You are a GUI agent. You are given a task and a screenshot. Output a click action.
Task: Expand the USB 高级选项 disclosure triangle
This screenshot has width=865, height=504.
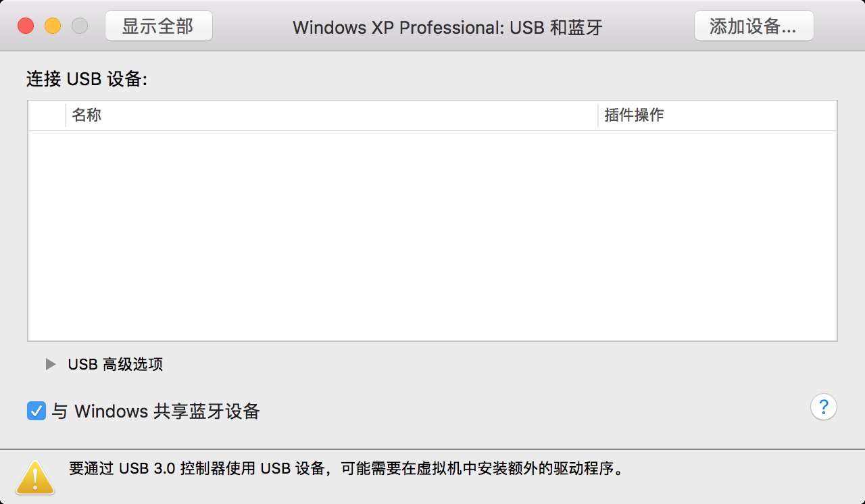[x=50, y=364]
